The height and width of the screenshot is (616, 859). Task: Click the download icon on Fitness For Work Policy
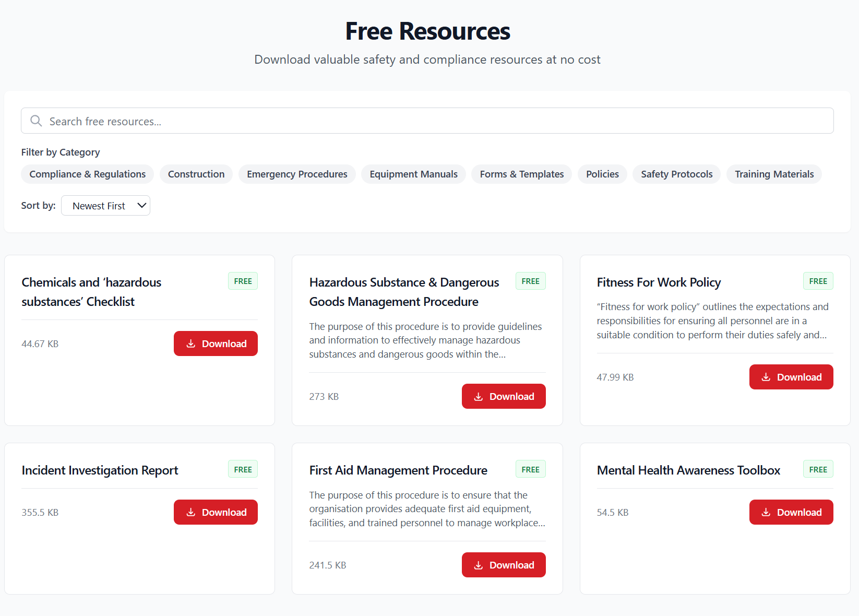[767, 377]
